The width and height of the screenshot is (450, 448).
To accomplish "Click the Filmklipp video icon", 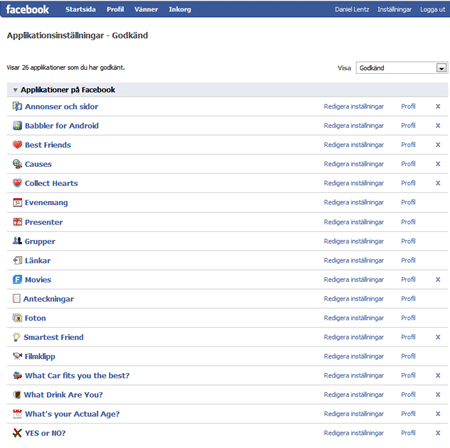I will (x=17, y=356).
